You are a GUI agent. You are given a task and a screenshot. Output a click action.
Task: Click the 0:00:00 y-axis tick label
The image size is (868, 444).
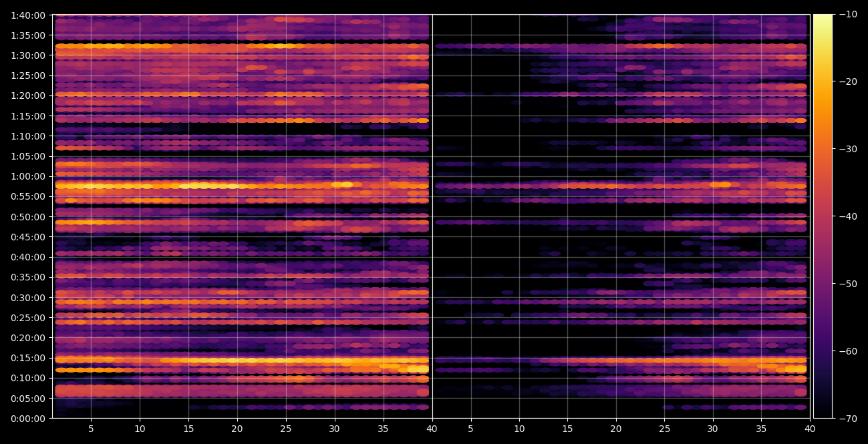[27, 419]
